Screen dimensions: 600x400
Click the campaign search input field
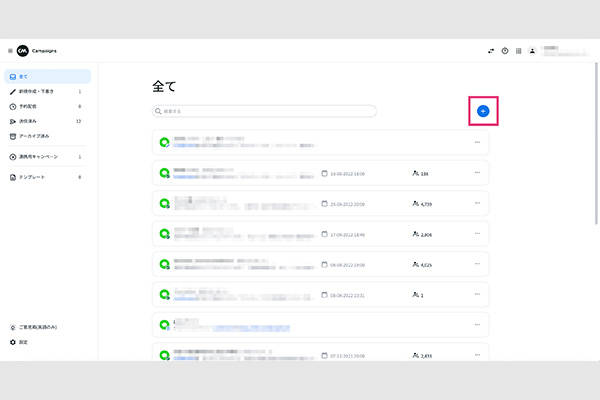pos(265,111)
